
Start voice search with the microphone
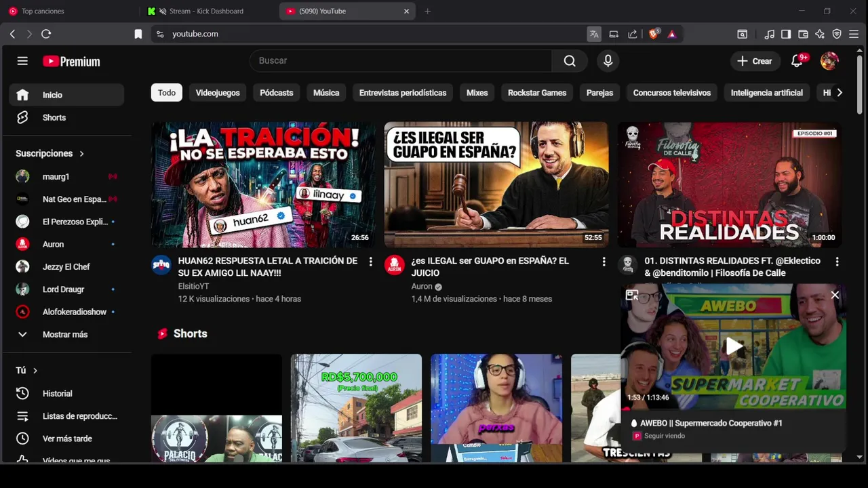tap(608, 61)
